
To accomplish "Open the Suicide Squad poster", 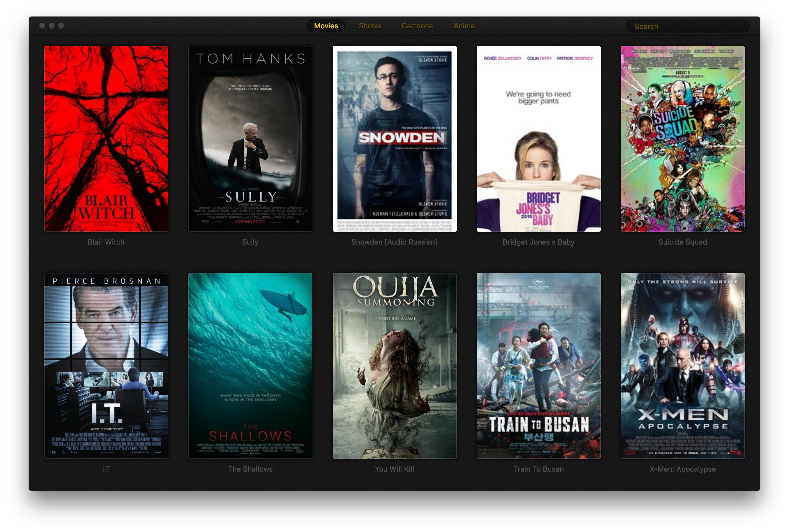I will point(682,139).
